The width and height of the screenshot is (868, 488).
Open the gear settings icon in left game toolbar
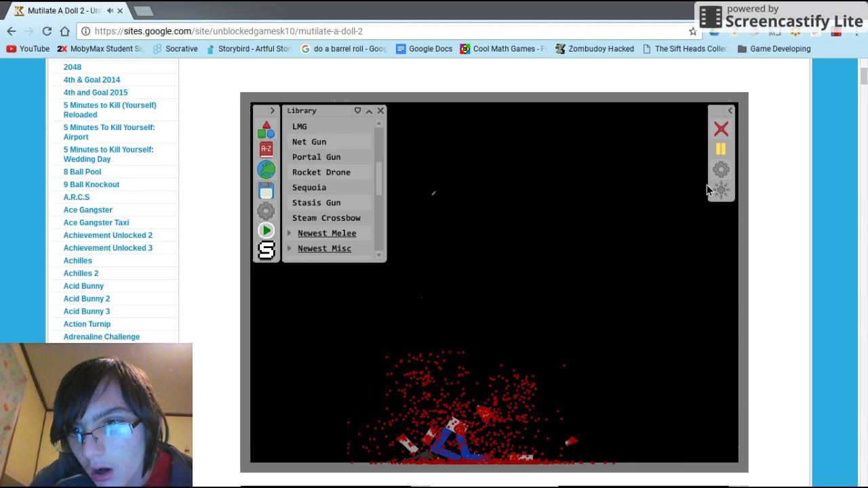[266, 211]
